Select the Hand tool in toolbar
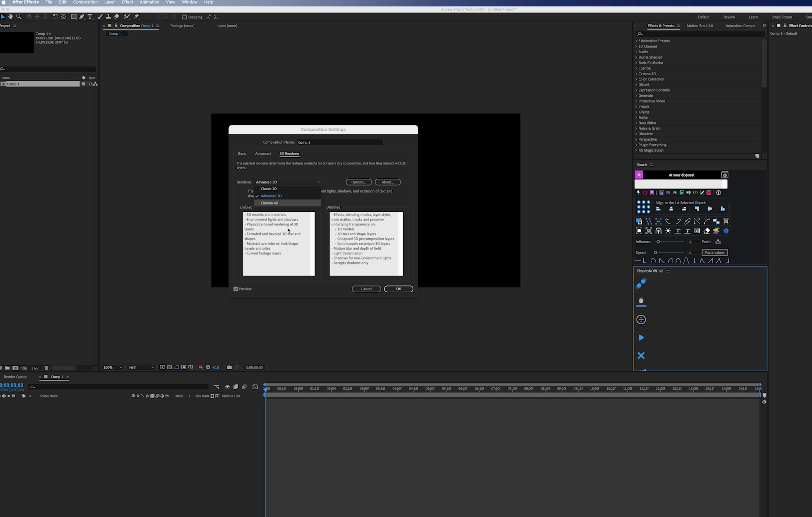Screen dimensions: 812x517 (11, 17)
